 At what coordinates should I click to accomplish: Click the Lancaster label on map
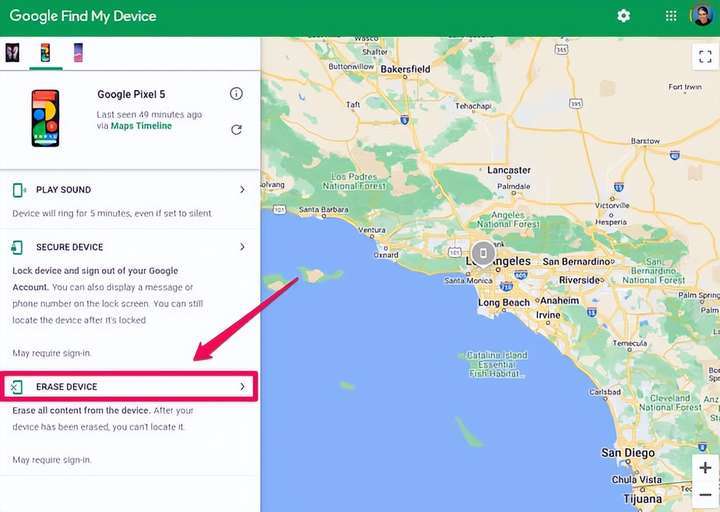[x=509, y=170]
